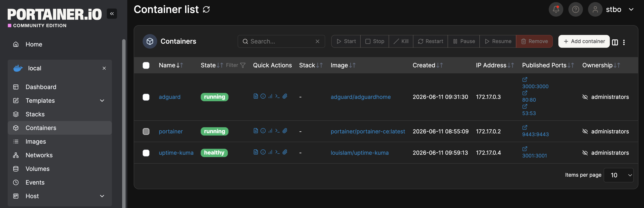Sort containers by State
Viewport: 644px width, 208px height.
click(212, 65)
